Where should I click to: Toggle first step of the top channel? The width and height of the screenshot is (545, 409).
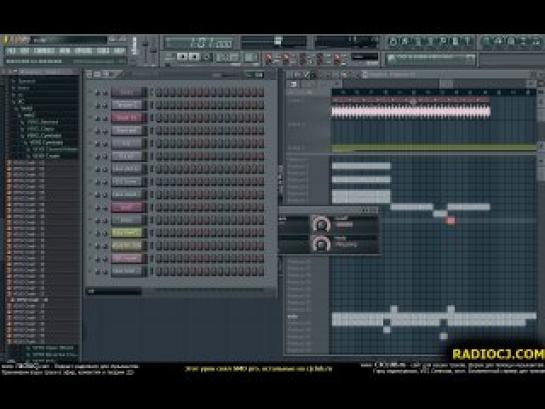tap(159, 92)
